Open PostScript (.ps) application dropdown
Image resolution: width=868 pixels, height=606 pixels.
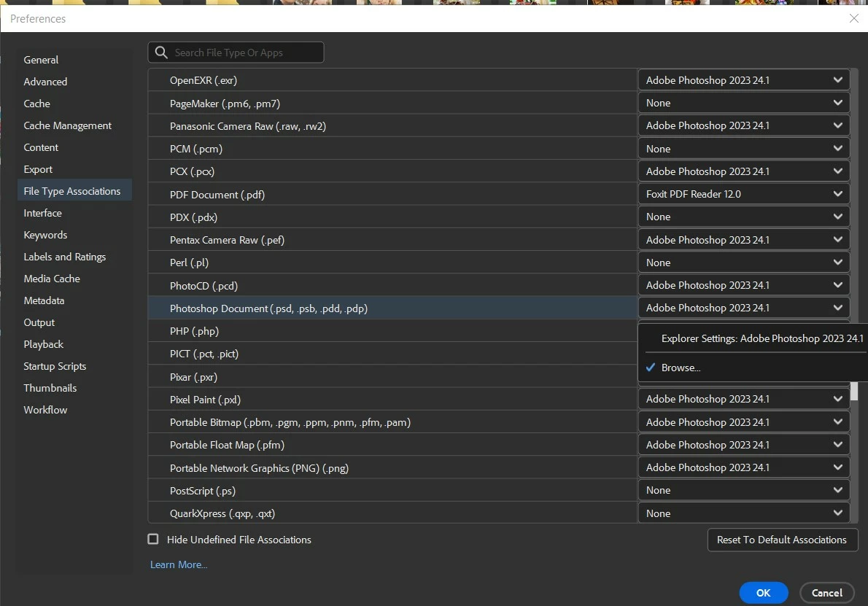click(x=743, y=490)
